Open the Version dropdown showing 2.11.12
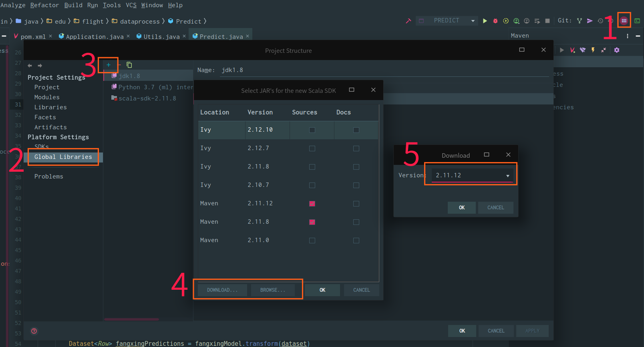 pyautogui.click(x=472, y=175)
